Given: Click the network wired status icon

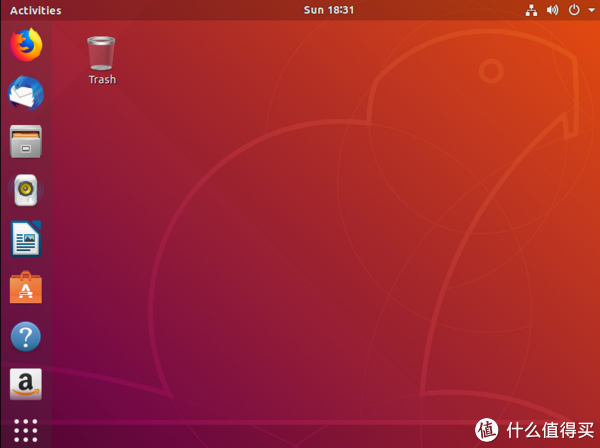Looking at the screenshot, I should [x=531, y=10].
